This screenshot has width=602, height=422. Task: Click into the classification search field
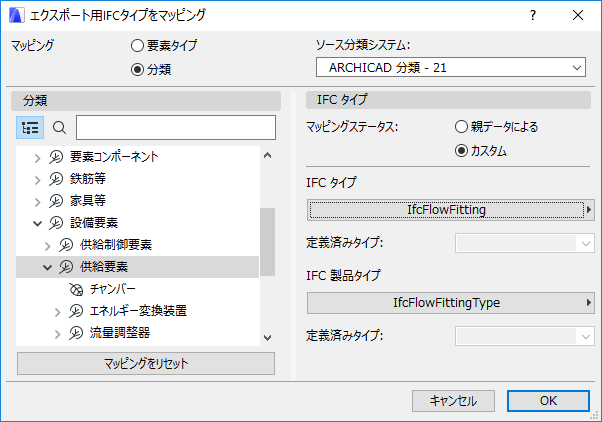(x=175, y=128)
